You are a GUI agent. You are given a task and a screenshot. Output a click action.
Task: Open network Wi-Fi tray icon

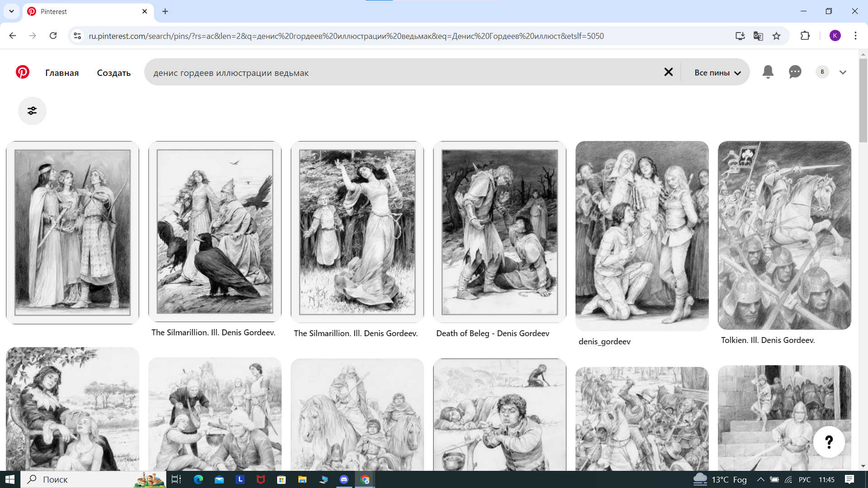tap(788, 479)
